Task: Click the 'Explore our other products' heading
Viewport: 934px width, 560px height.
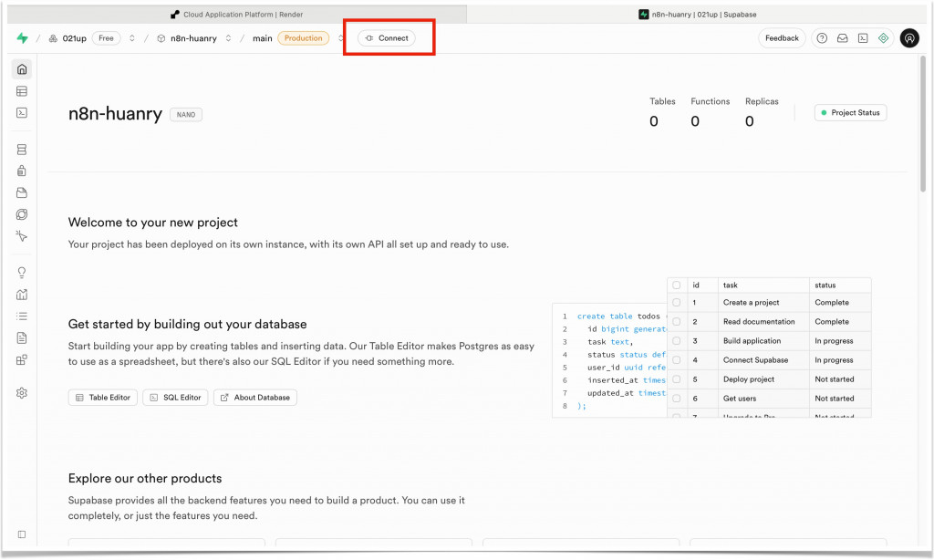Action: pos(145,479)
